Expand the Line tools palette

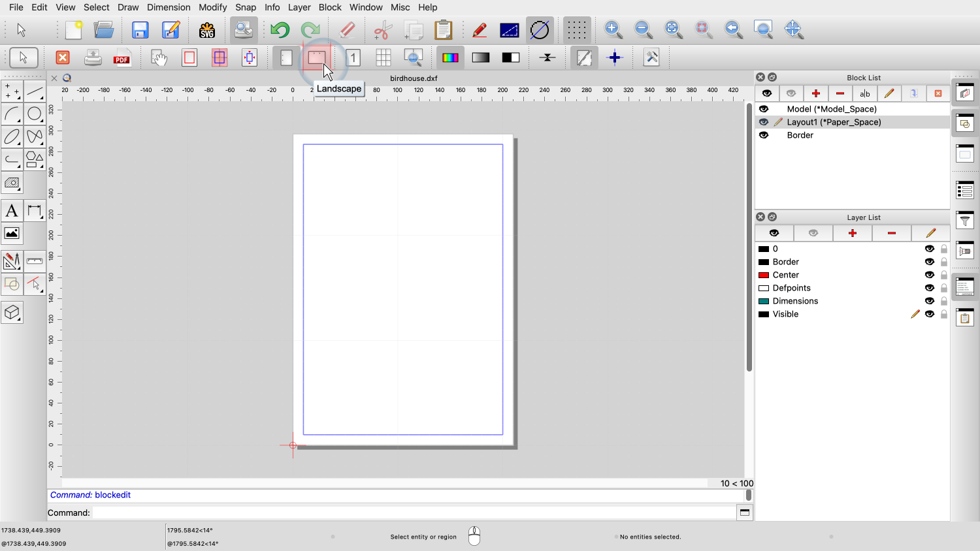35,91
